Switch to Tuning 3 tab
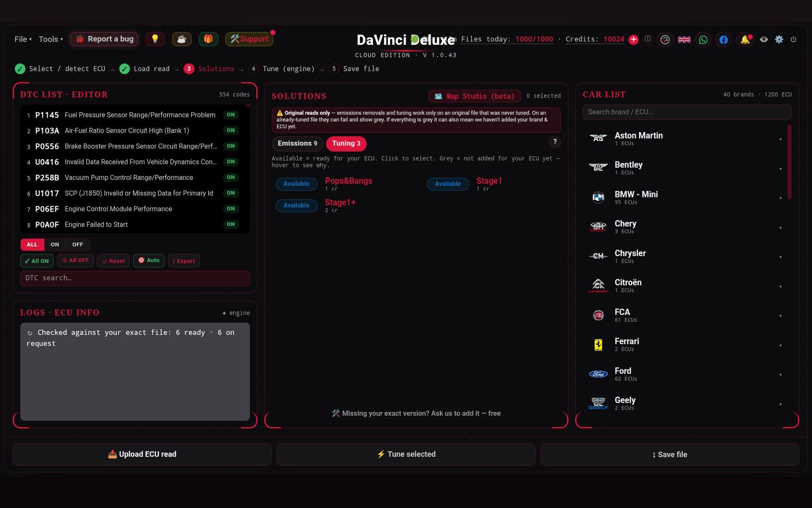This screenshot has height=508, width=812. (346, 143)
